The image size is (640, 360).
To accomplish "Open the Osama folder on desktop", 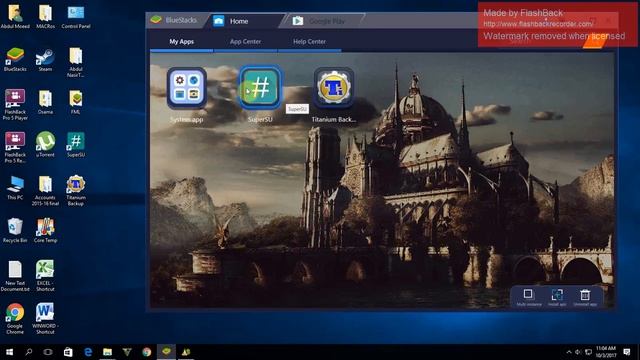I will pyautogui.click(x=45, y=102).
